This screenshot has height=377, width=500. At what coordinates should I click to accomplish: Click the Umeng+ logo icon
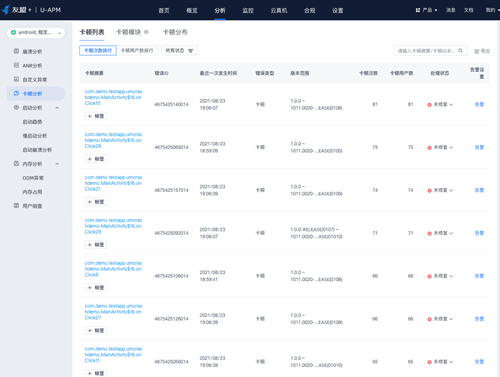click(6, 10)
